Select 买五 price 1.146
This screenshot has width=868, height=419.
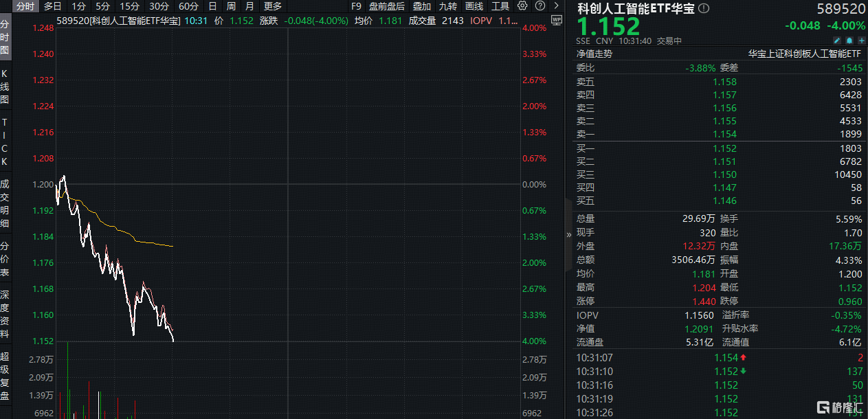[x=724, y=201]
